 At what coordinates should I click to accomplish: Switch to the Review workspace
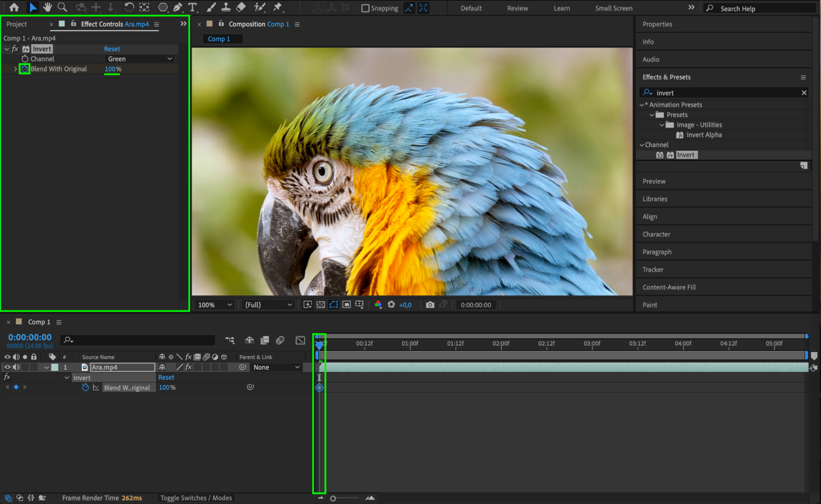pos(517,8)
